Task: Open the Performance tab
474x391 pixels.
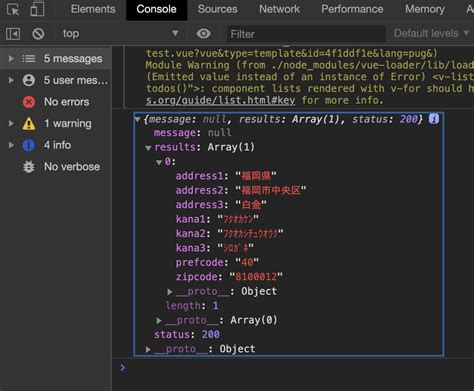Action: pos(352,9)
